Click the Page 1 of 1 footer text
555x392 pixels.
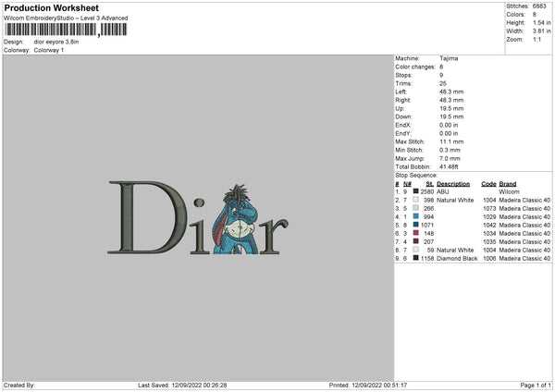pos(536,385)
